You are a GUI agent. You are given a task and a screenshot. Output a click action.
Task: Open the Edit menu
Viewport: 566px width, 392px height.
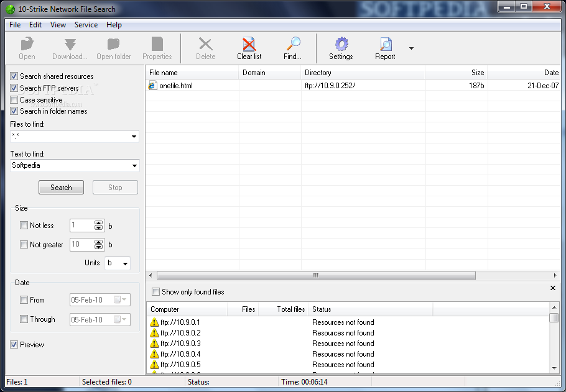pyautogui.click(x=35, y=24)
